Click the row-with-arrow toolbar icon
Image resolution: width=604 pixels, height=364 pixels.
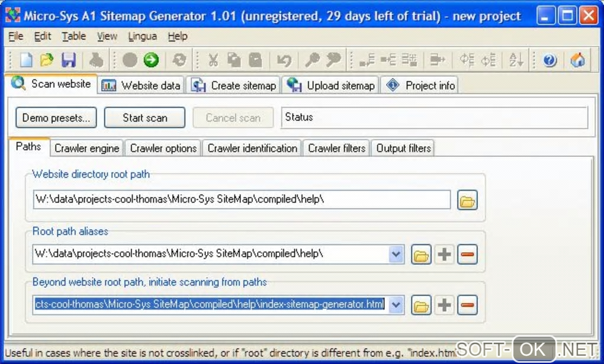(437, 60)
